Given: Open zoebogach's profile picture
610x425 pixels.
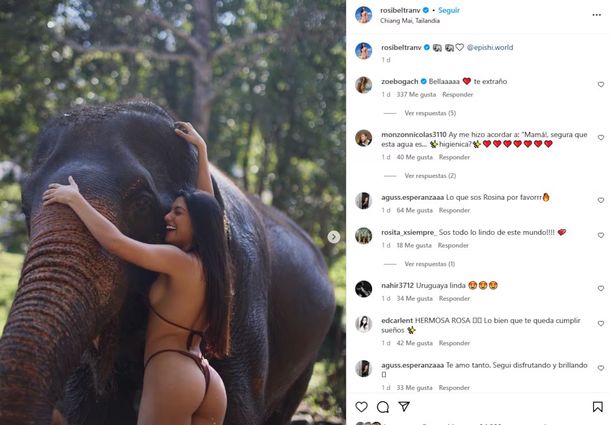Looking at the screenshot, I should (x=363, y=85).
